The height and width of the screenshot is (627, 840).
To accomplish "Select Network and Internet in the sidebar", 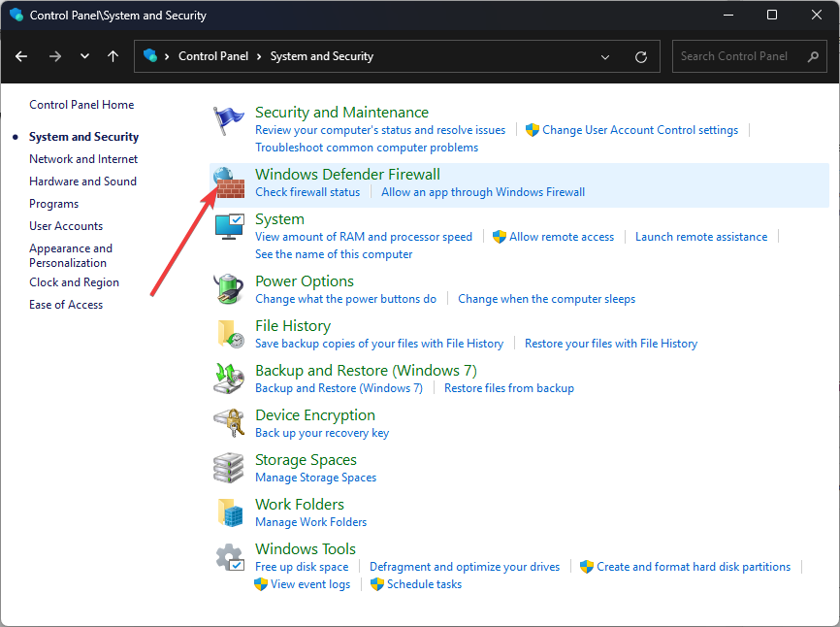I will (x=82, y=158).
